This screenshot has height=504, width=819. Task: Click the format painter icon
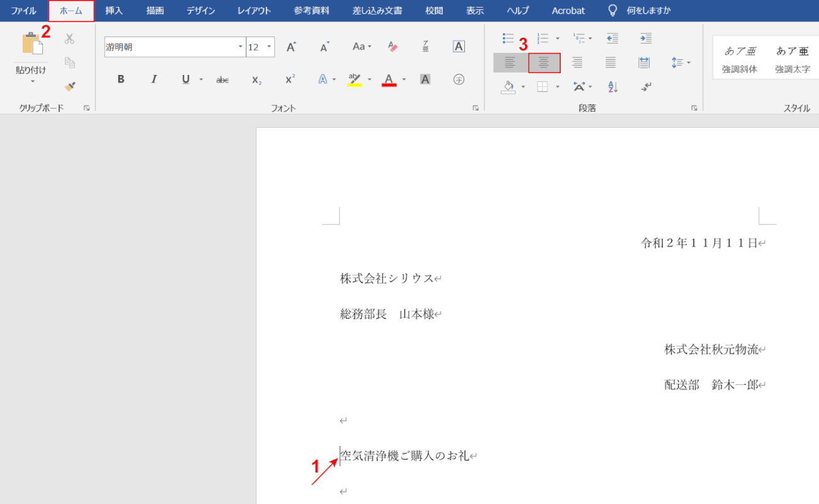[69, 87]
